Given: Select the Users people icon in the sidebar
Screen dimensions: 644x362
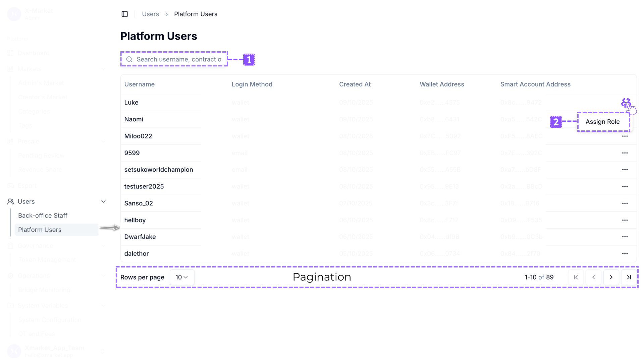Looking at the screenshot, I should (x=10, y=201).
